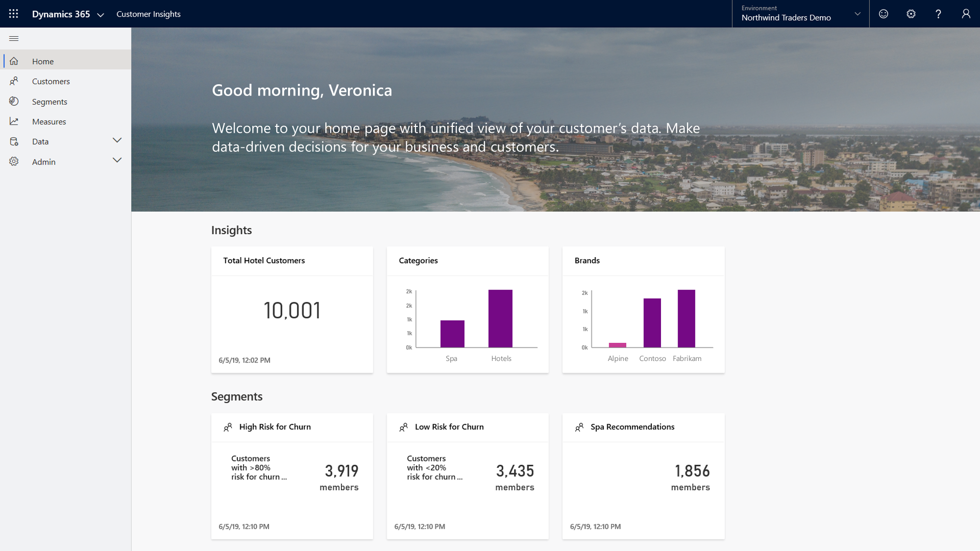Image resolution: width=980 pixels, height=551 pixels.
Task: Open the Microsoft app launcher waffle icon
Action: pos(13,14)
